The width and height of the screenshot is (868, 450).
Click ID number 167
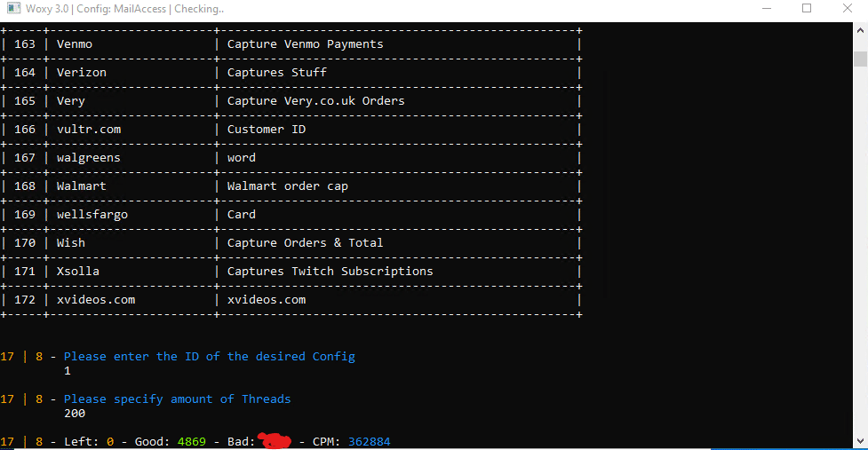[x=24, y=158]
